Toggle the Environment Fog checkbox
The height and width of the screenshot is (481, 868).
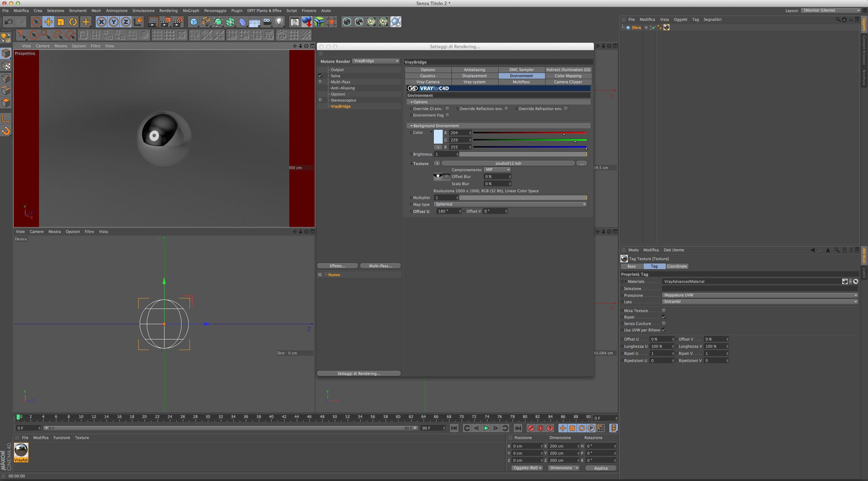click(x=447, y=115)
